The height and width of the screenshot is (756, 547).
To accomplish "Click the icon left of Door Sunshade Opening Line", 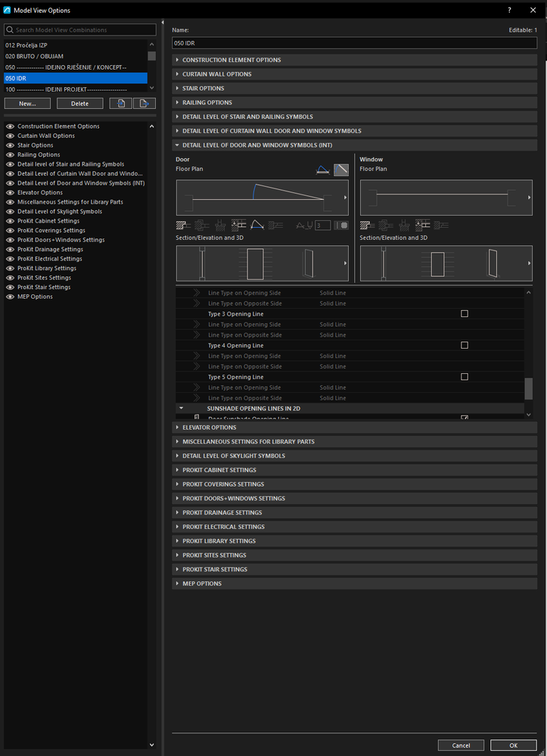I will coord(197,418).
